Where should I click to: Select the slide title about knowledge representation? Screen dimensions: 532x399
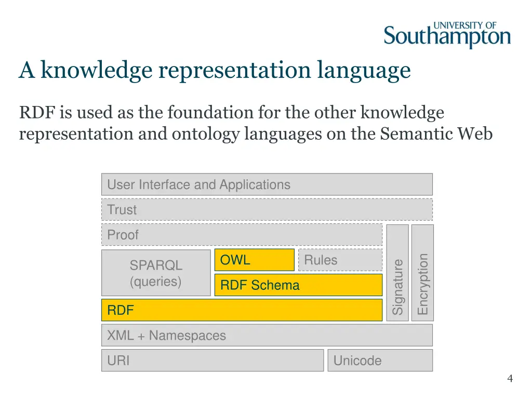(x=215, y=70)
